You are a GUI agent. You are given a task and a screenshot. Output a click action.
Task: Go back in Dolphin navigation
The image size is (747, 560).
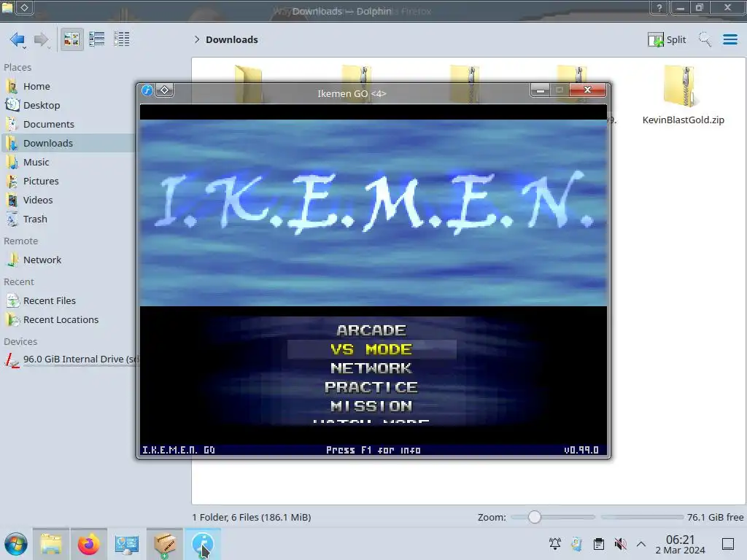pyautogui.click(x=18, y=39)
